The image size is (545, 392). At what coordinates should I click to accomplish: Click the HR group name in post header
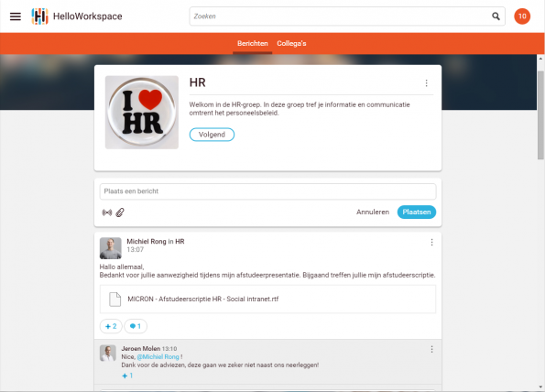tap(180, 242)
